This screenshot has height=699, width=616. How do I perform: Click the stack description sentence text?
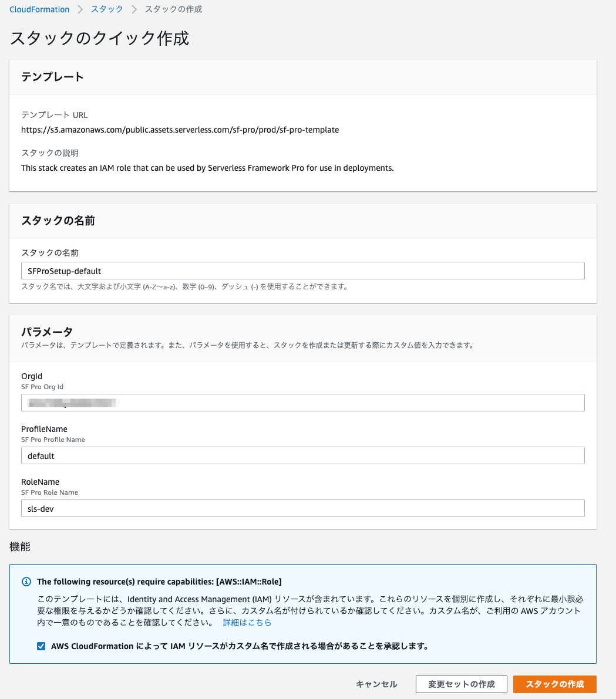207,168
